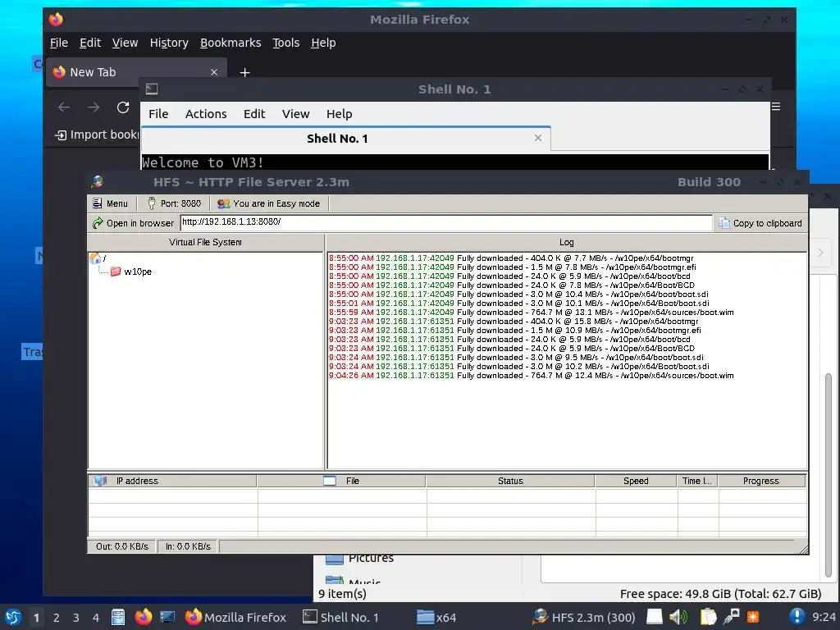This screenshot has height=630, width=840.
Task: Open the HFS Menu button
Action: (111, 203)
